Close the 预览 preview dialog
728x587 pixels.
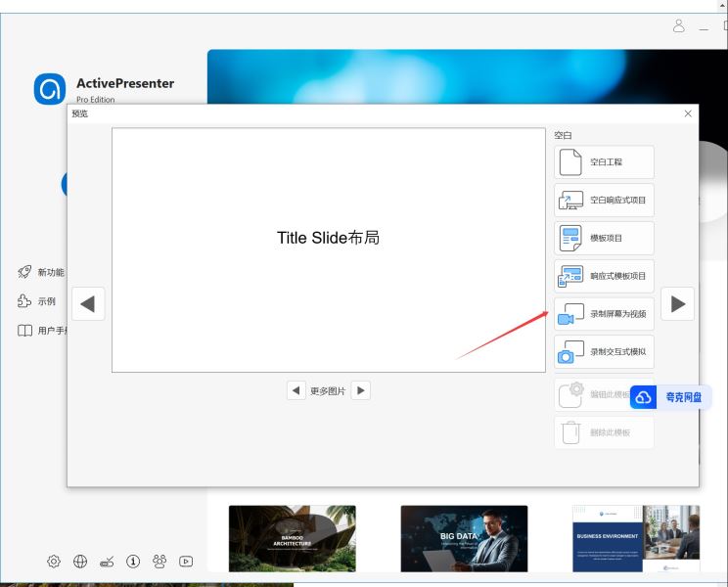688,113
